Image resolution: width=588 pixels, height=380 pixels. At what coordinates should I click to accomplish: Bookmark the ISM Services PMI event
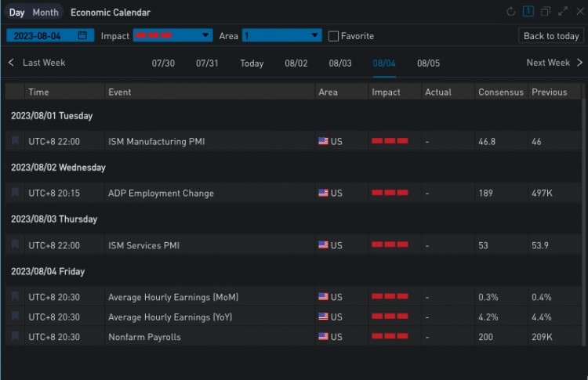(15, 244)
